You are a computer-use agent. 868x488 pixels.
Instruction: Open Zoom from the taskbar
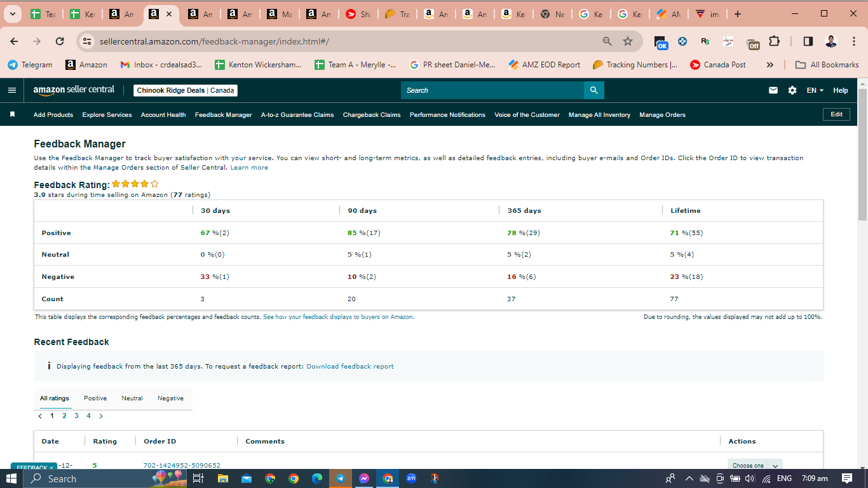click(411, 478)
